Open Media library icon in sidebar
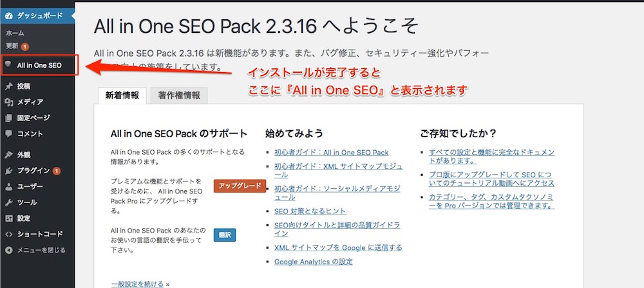 pyautogui.click(x=9, y=102)
